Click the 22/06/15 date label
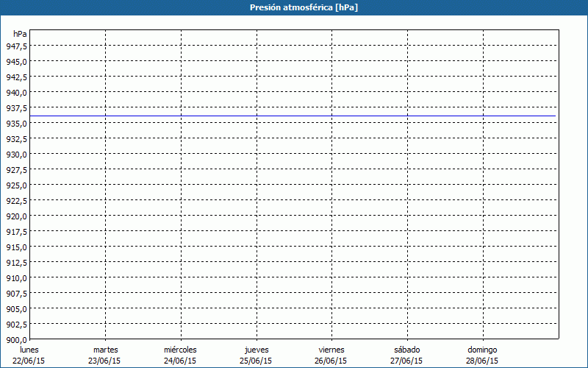 point(29,361)
